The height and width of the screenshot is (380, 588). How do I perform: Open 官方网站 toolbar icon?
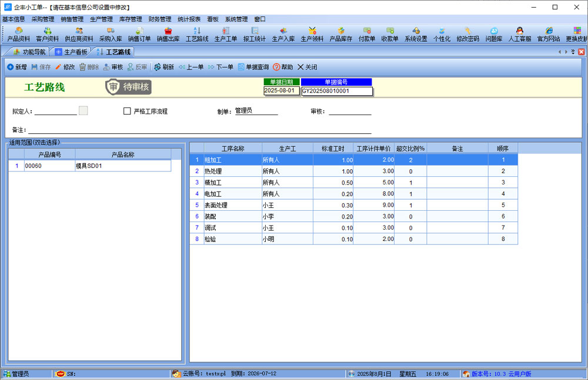coord(549,35)
